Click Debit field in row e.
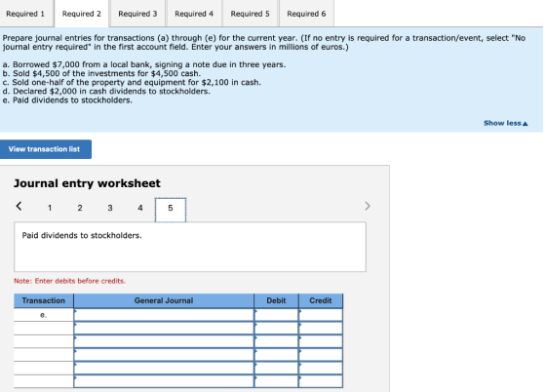 point(276,315)
